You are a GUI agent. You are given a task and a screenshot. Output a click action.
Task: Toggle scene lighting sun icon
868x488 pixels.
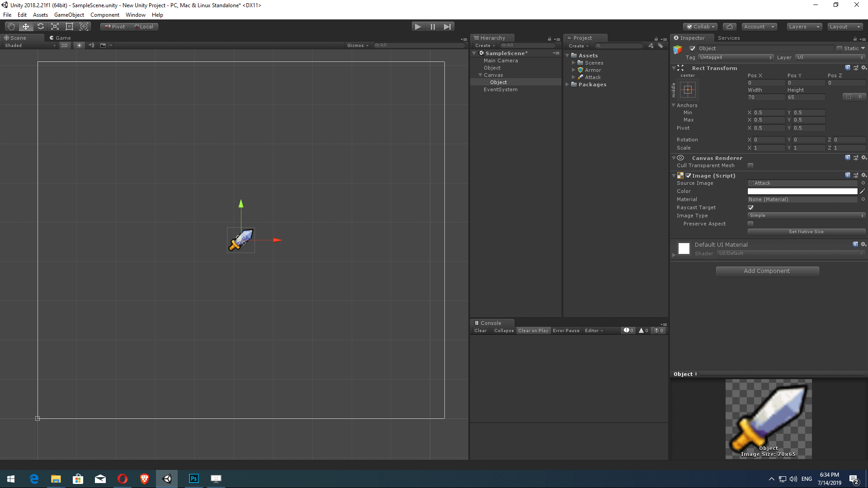tap(79, 45)
